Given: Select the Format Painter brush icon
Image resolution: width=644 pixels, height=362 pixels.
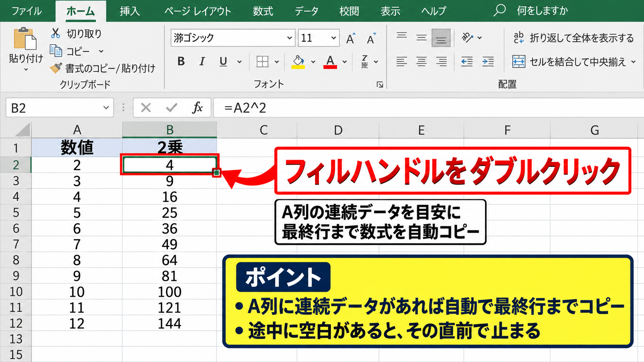Looking at the screenshot, I should coord(56,68).
